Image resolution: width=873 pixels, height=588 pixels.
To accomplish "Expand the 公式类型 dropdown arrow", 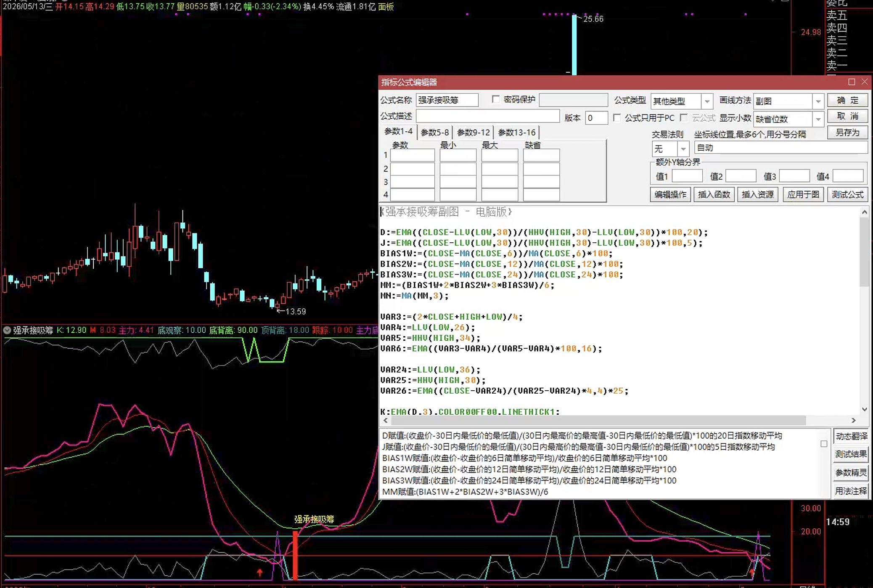I will [x=707, y=101].
